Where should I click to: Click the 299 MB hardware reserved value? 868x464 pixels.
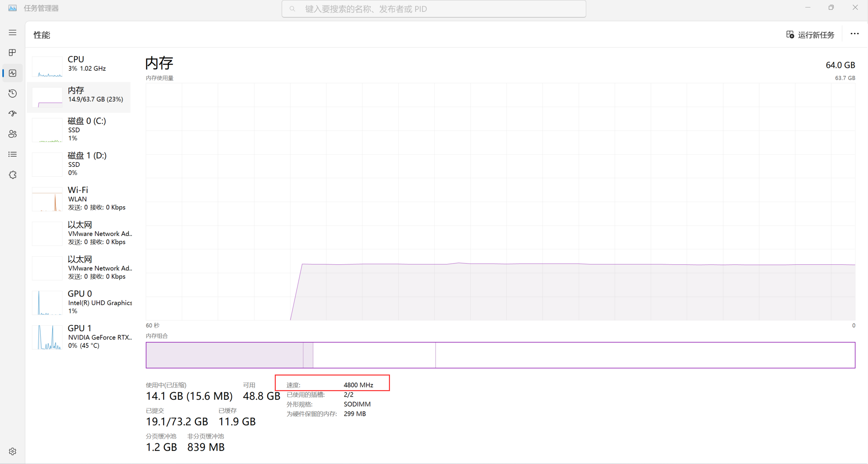(x=354, y=414)
